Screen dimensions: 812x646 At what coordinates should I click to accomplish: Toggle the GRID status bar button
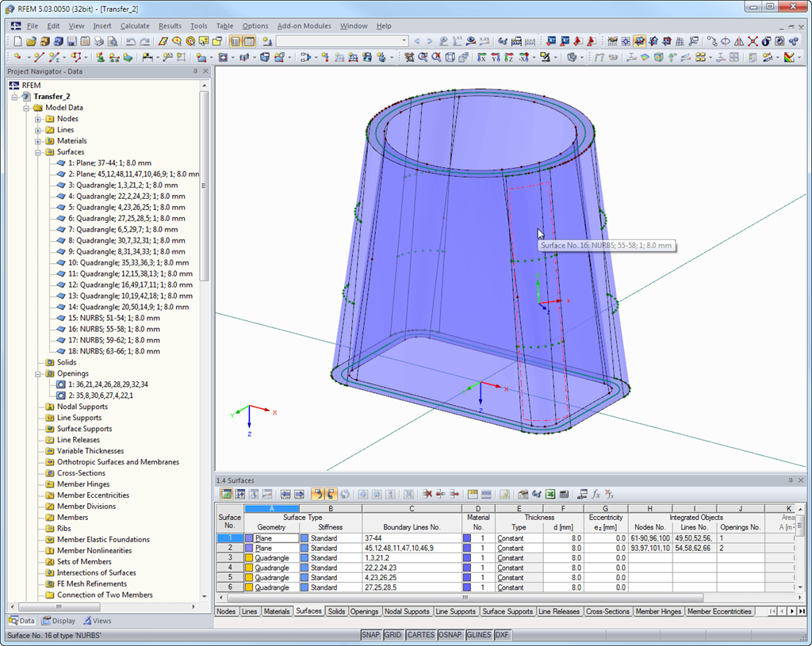pyautogui.click(x=393, y=636)
